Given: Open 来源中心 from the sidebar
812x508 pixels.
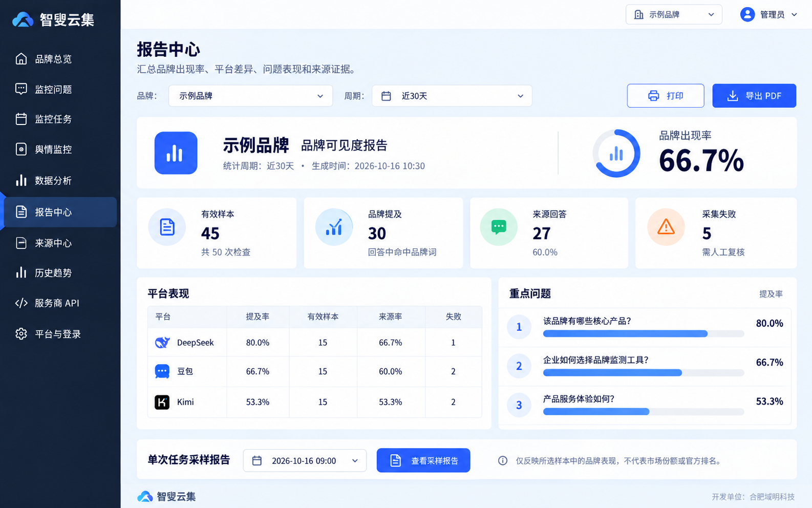Looking at the screenshot, I should point(60,243).
